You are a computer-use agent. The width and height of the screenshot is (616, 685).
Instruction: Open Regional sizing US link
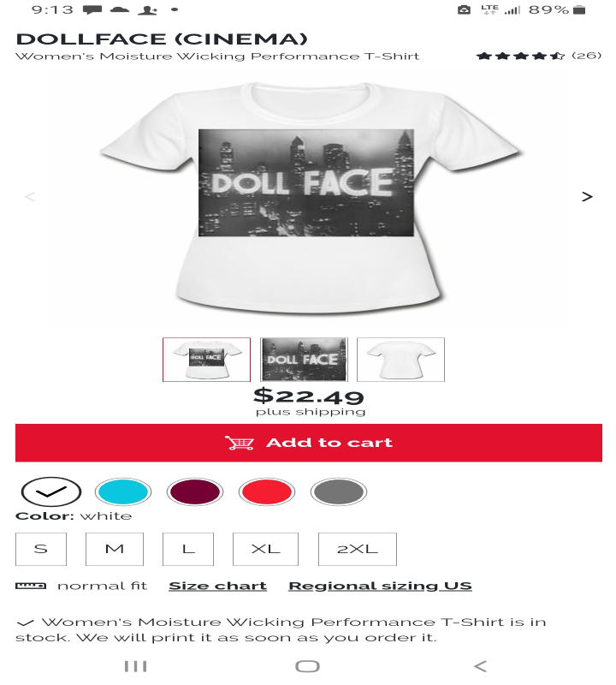tap(380, 586)
